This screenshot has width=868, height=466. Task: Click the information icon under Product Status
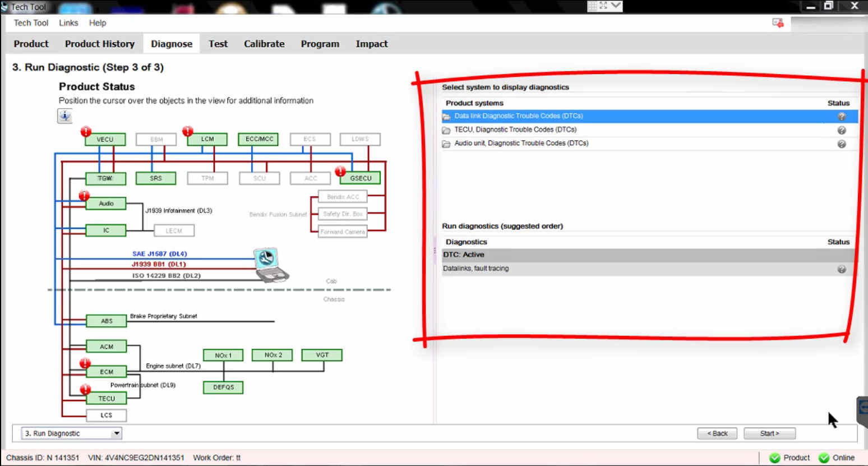pos(65,116)
